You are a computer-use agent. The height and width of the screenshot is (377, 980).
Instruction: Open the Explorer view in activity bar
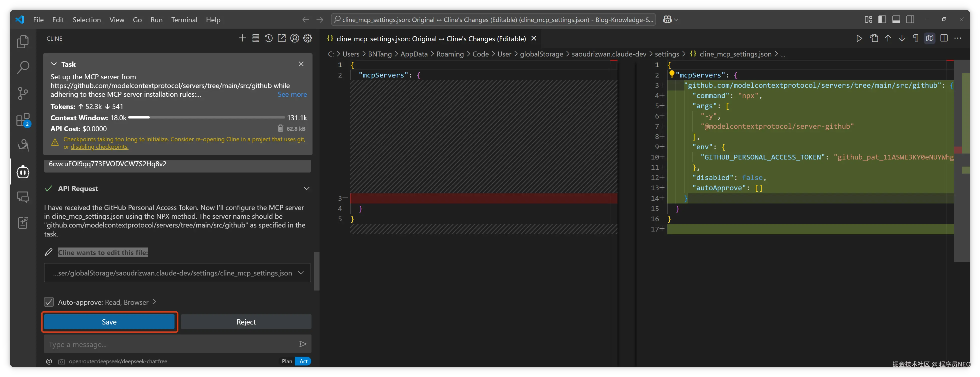point(23,41)
